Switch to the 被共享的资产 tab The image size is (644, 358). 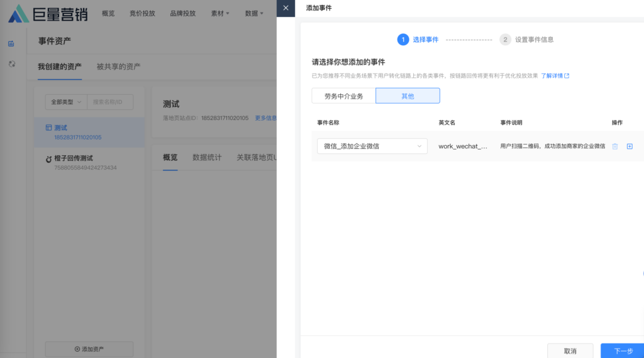point(118,67)
